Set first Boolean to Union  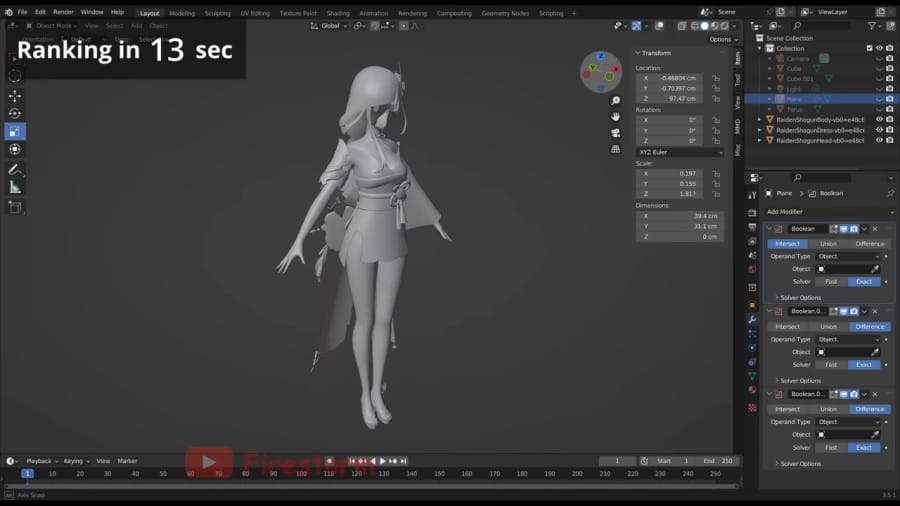click(x=828, y=244)
